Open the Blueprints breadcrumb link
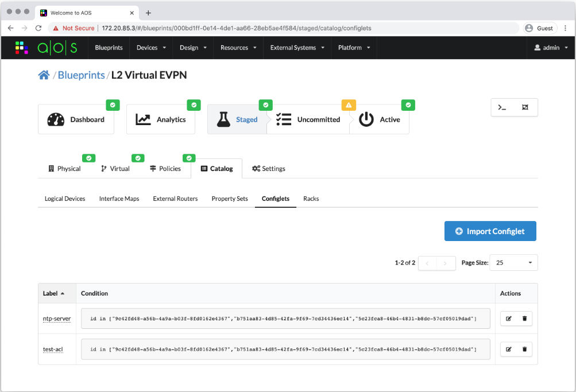This screenshot has width=576, height=392. pos(82,75)
